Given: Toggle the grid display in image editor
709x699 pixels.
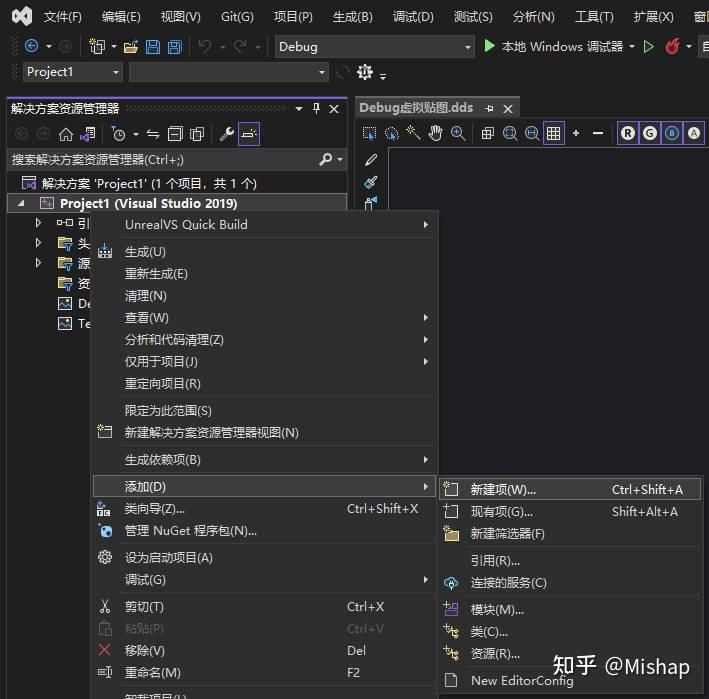Looking at the screenshot, I should click(554, 133).
